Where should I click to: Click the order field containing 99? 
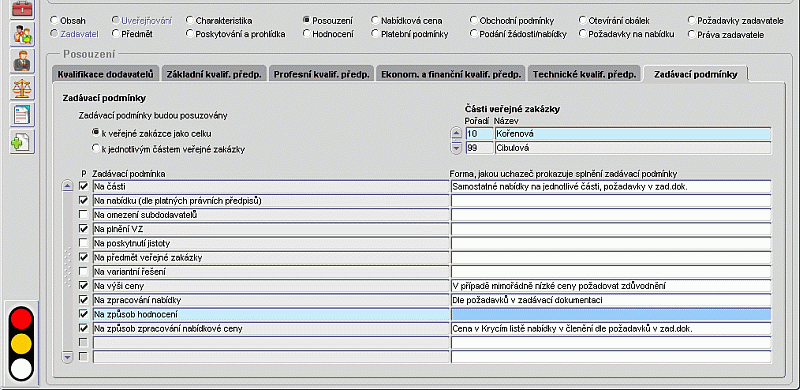tap(479, 148)
